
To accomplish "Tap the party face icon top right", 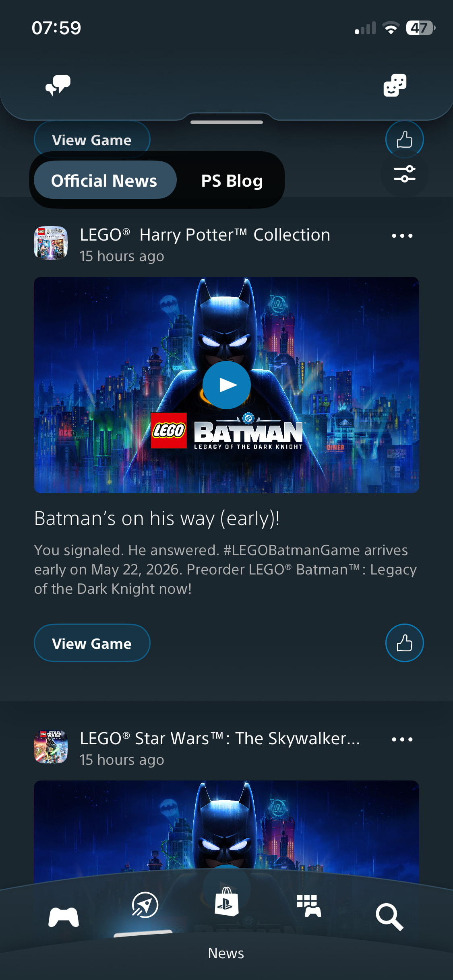I will click(x=395, y=85).
